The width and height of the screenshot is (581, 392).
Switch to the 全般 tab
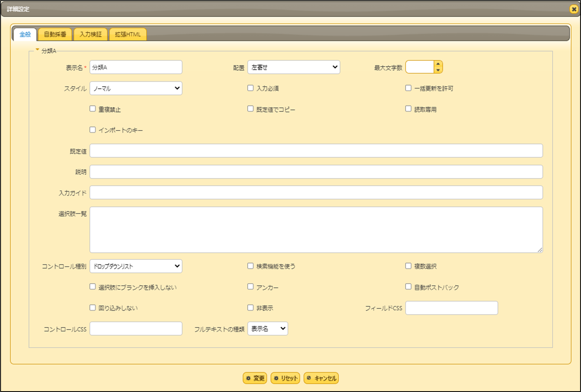click(x=25, y=34)
